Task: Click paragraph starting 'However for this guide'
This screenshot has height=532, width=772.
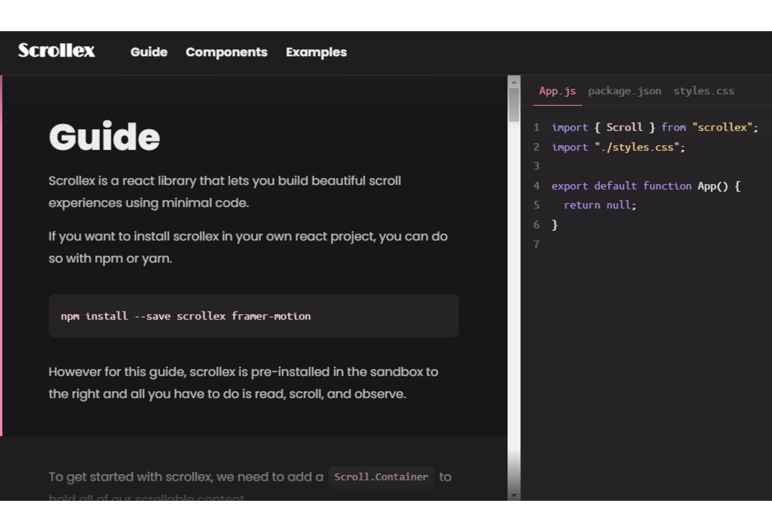Action: click(x=243, y=383)
